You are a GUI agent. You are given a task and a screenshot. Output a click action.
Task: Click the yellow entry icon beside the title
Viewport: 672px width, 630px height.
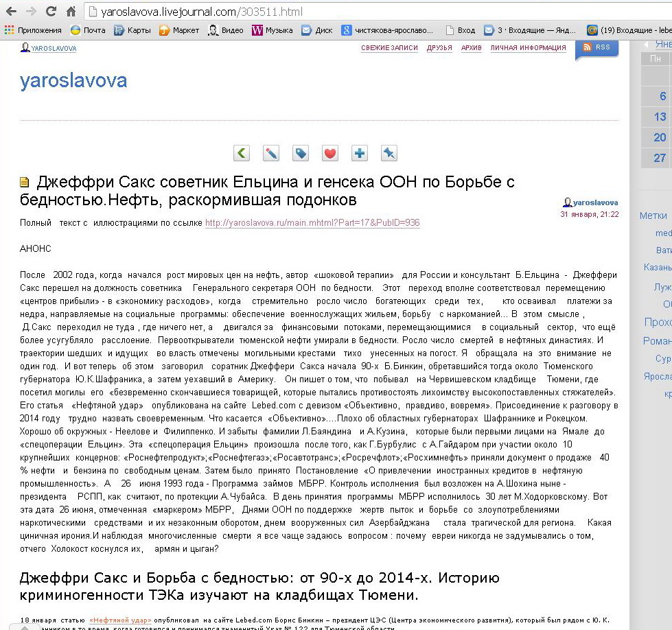tap(25, 183)
